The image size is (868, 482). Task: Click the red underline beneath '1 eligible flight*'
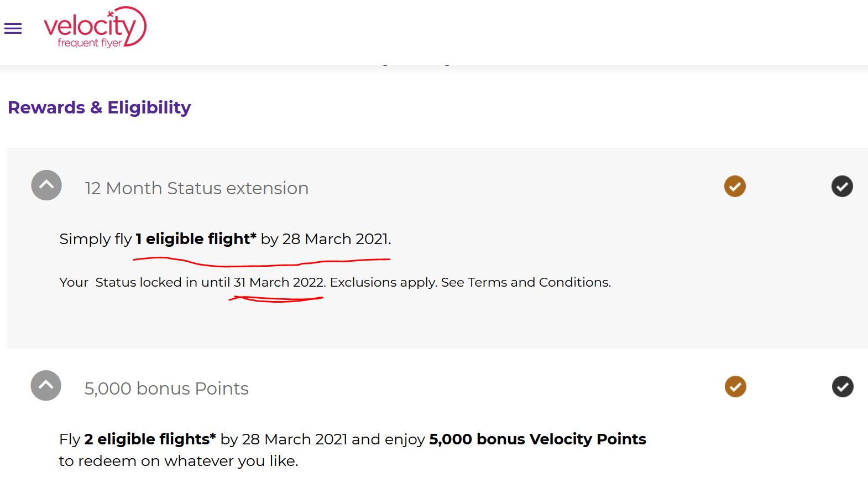pos(260,261)
